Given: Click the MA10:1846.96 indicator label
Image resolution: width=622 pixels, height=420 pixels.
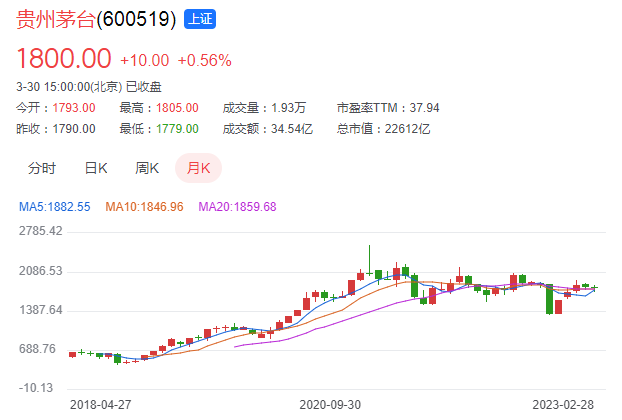Looking at the screenshot, I should tap(144, 207).
